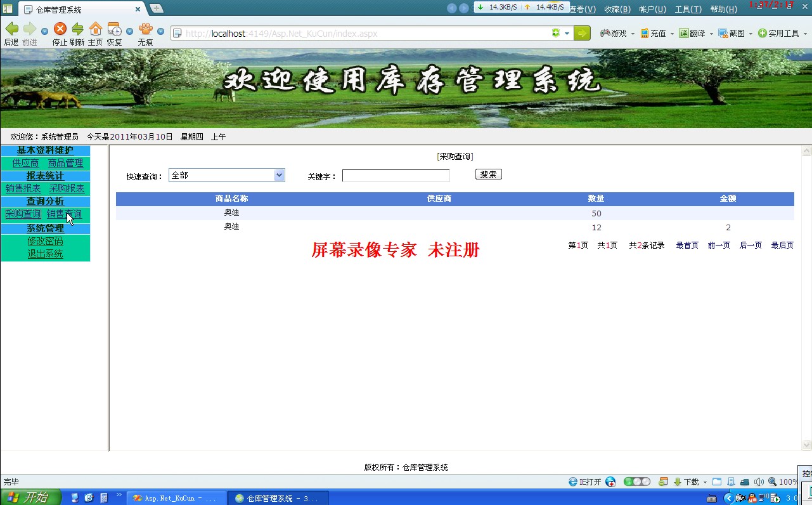Click the IE打开 status bar icon
The height and width of the screenshot is (505, 812).
tap(584, 482)
